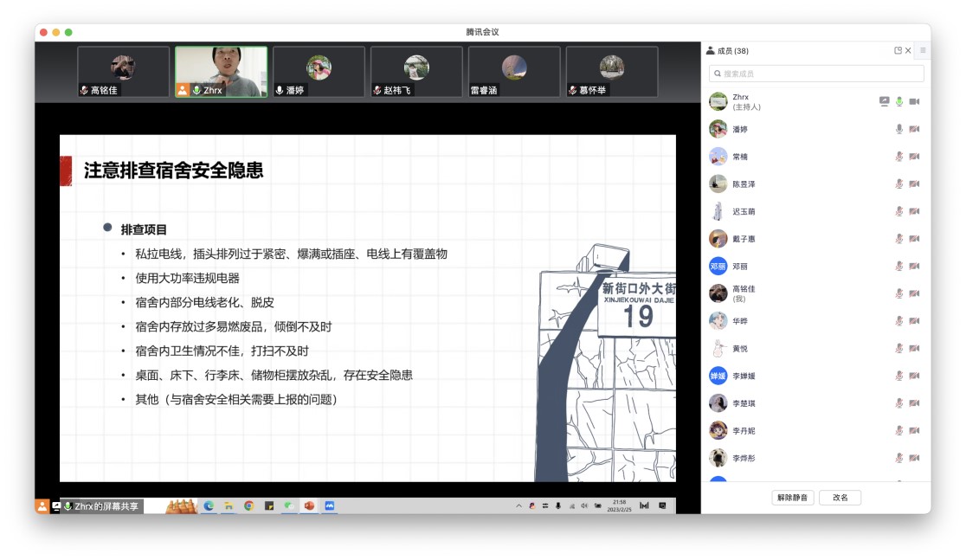Viewport: 966px width, 560px height.
Task: Open Chrome from the Dock
Action: tap(248, 506)
